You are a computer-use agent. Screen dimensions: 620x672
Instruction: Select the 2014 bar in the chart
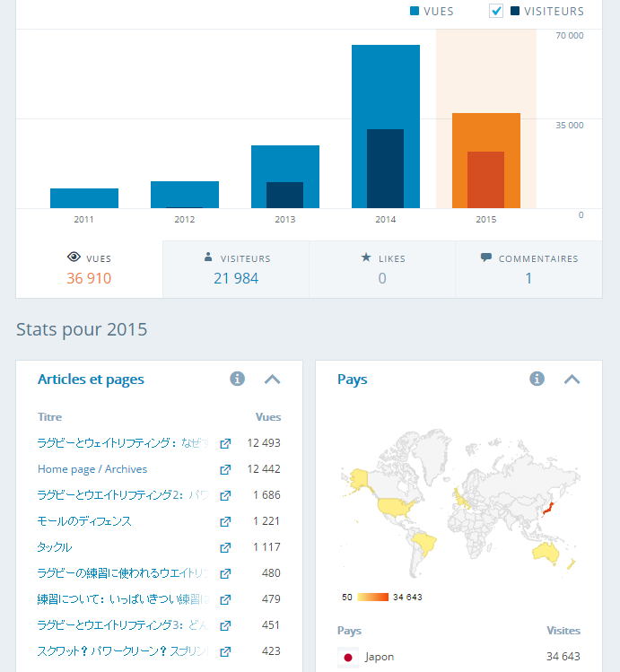[386, 126]
